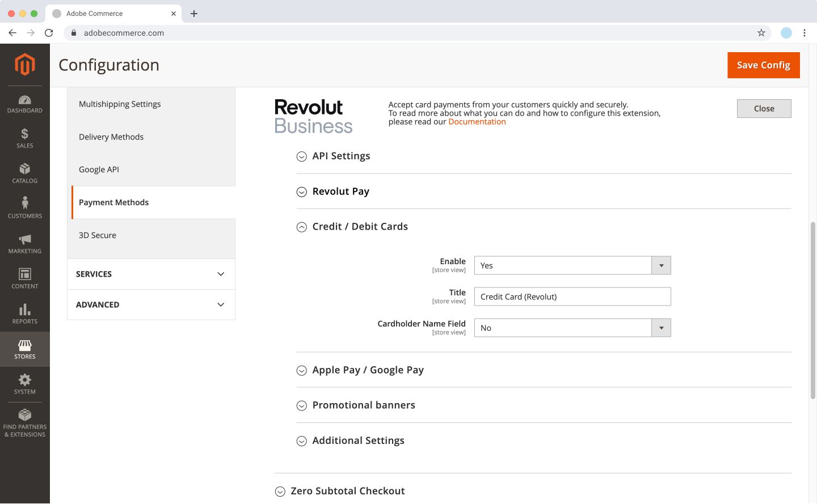
Task: Open the Cardholder Name Field dropdown
Action: [x=572, y=328]
